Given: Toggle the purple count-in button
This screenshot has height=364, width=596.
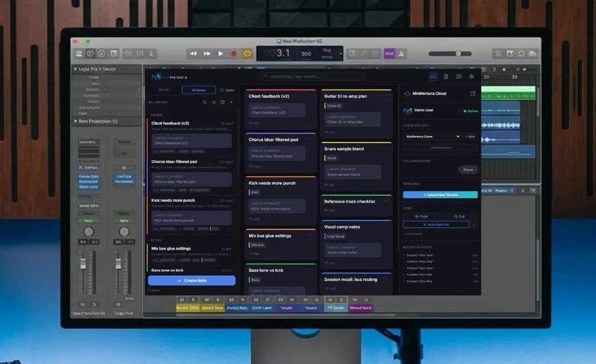Looking at the screenshot, I should point(389,53).
